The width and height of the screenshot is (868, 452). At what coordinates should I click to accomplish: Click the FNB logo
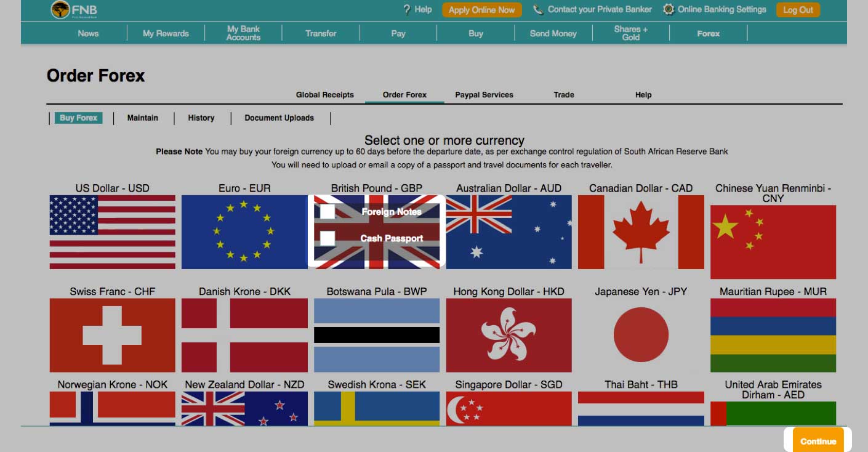[x=74, y=10]
